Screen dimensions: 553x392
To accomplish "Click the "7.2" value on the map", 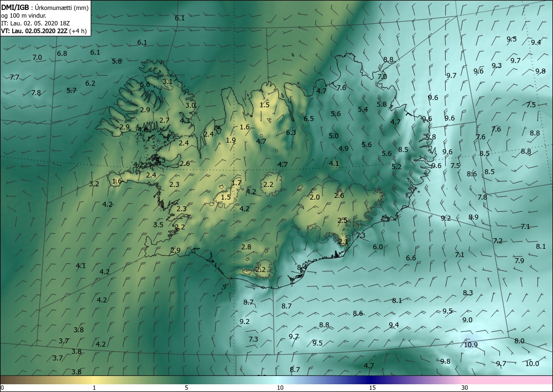I will click(498, 241).
